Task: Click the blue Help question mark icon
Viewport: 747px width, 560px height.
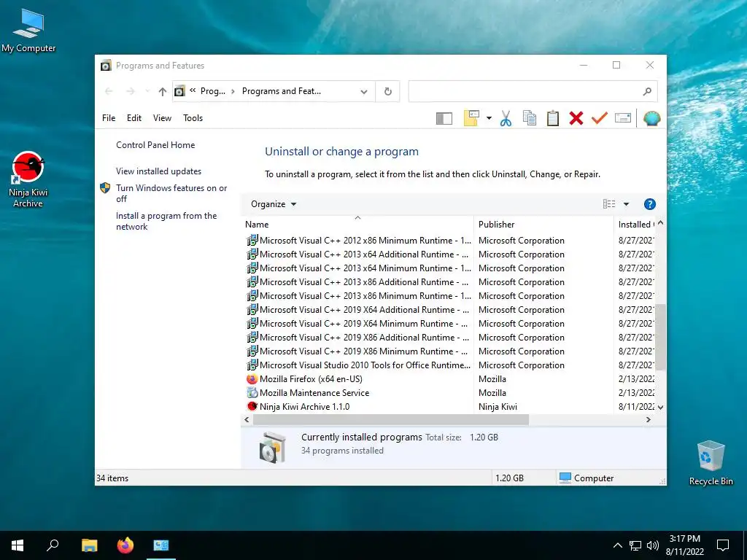Action: [649, 204]
